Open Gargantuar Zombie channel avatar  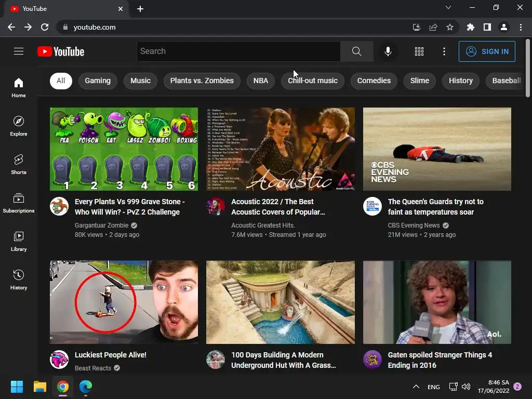click(x=59, y=206)
